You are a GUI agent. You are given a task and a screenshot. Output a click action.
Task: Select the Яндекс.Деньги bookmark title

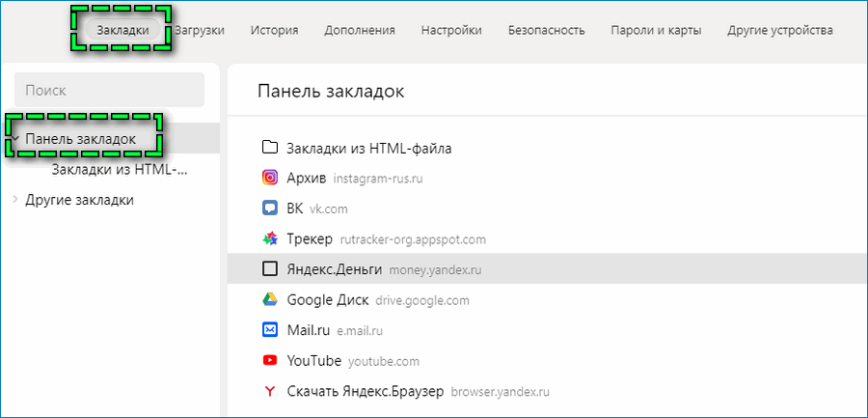pos(335,270)
